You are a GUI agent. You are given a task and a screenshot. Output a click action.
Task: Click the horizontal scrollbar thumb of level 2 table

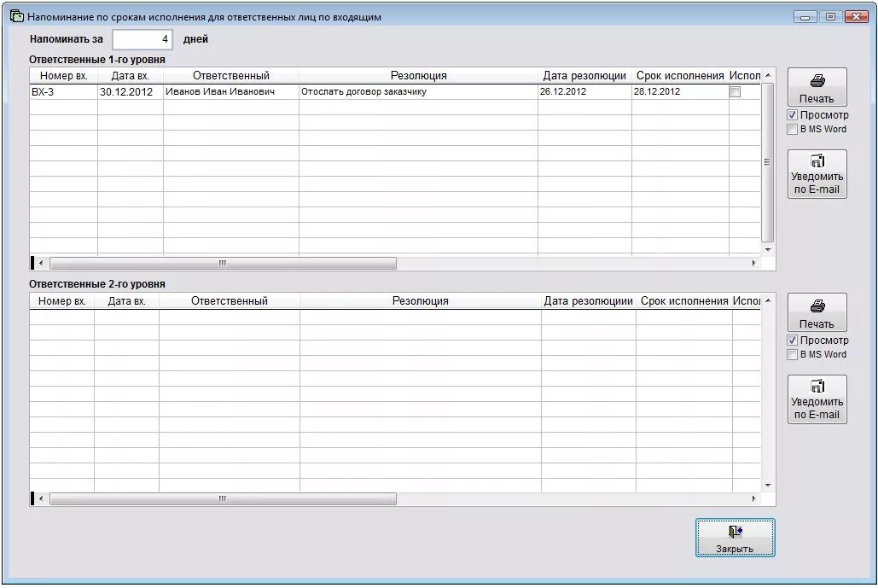pyautogui.click(x=223, y=498)
